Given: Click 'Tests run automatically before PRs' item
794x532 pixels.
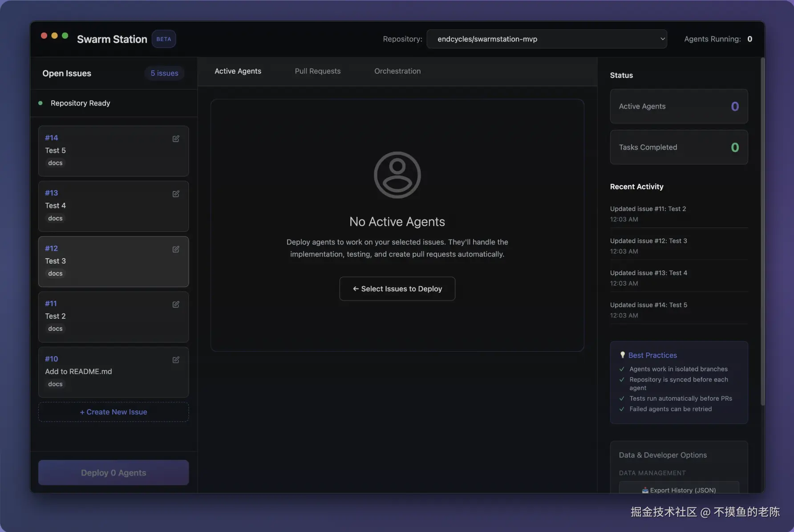Looking at the screenshot, I should click(681, 398).
